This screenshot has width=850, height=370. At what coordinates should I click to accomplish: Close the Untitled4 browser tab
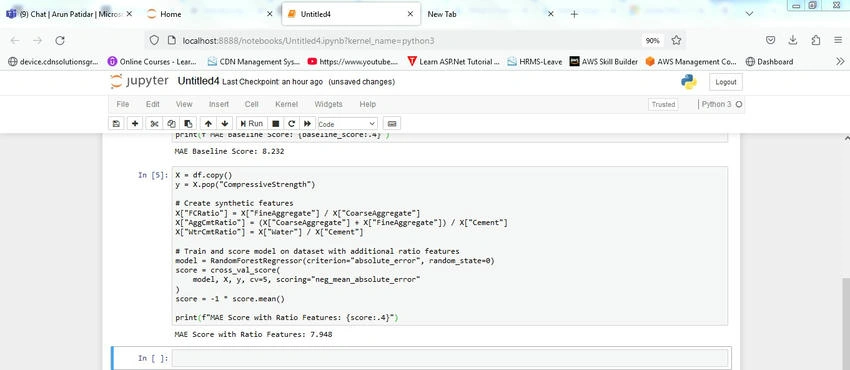(x=410, y=14)
